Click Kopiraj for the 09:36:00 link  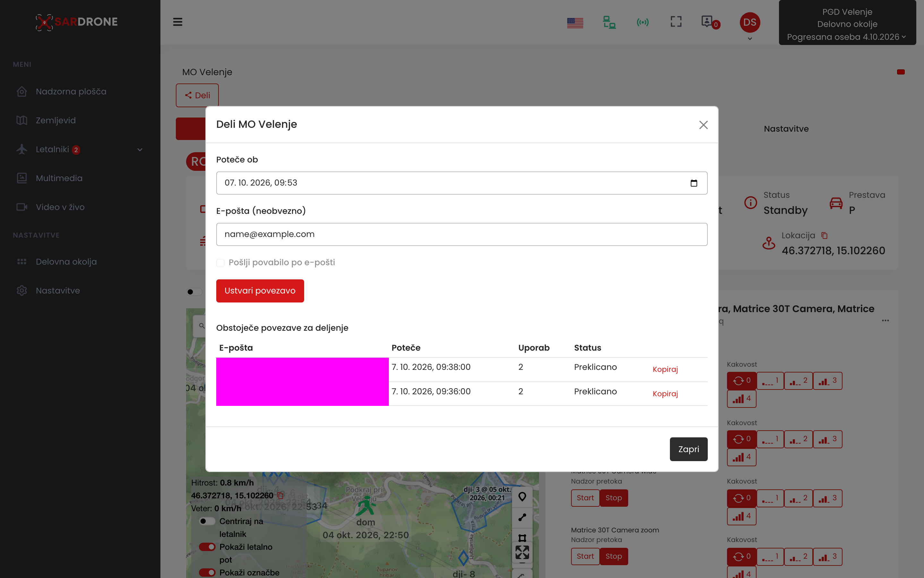[665, 394]
